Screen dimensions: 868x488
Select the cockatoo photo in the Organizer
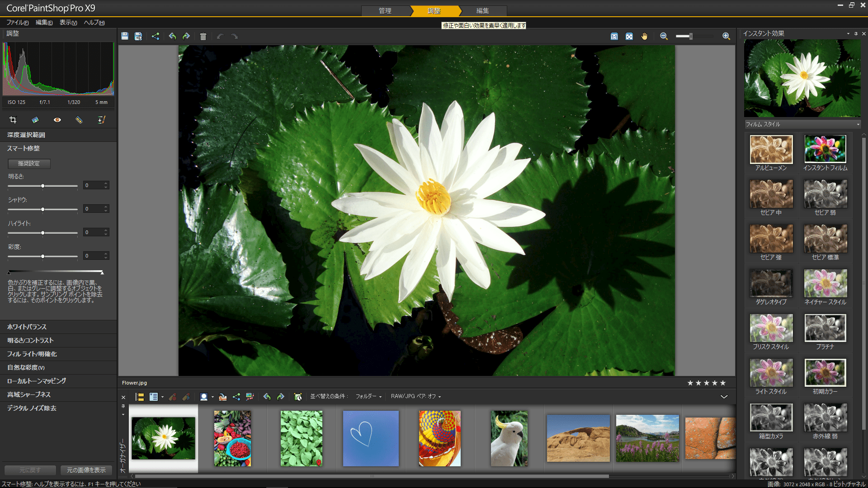coord(509,438)
